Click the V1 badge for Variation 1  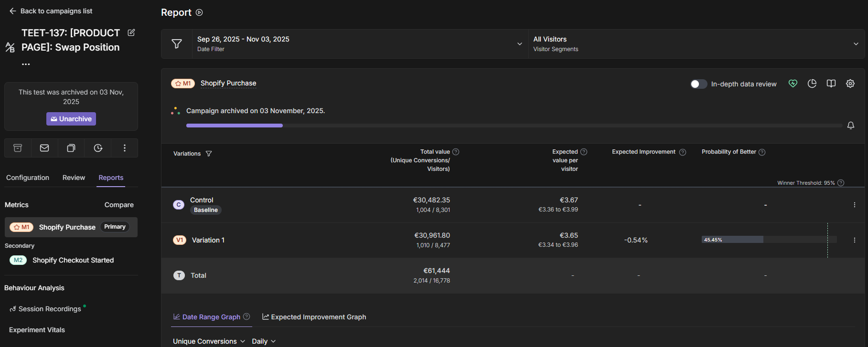[x=180, y=240]
